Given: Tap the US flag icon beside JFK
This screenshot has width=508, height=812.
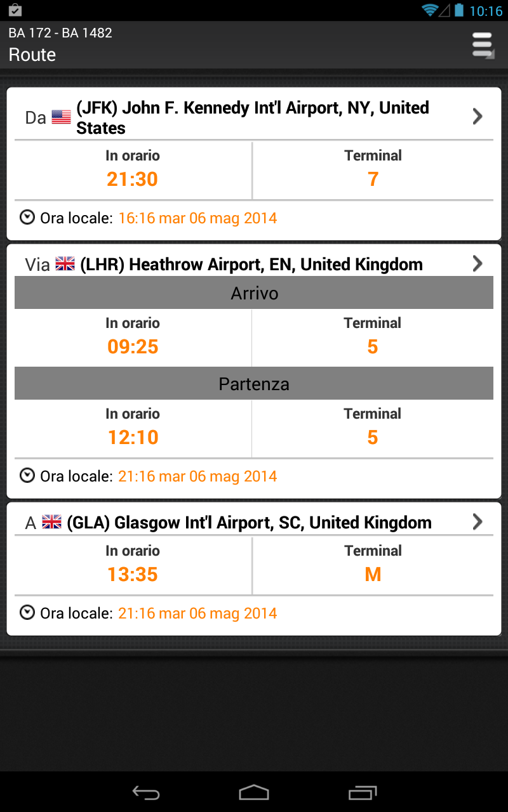Looking at the screenshot, I should 61,117.
